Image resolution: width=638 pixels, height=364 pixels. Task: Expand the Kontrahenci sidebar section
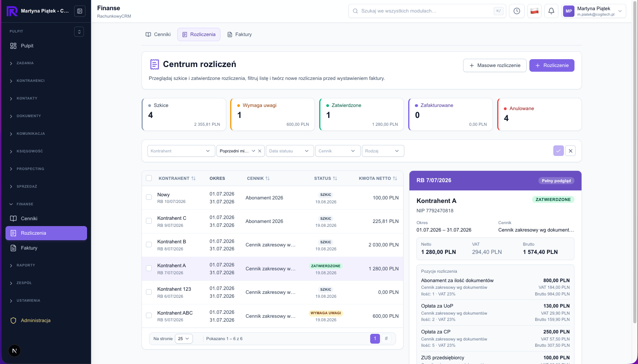[x=31, y=81]
